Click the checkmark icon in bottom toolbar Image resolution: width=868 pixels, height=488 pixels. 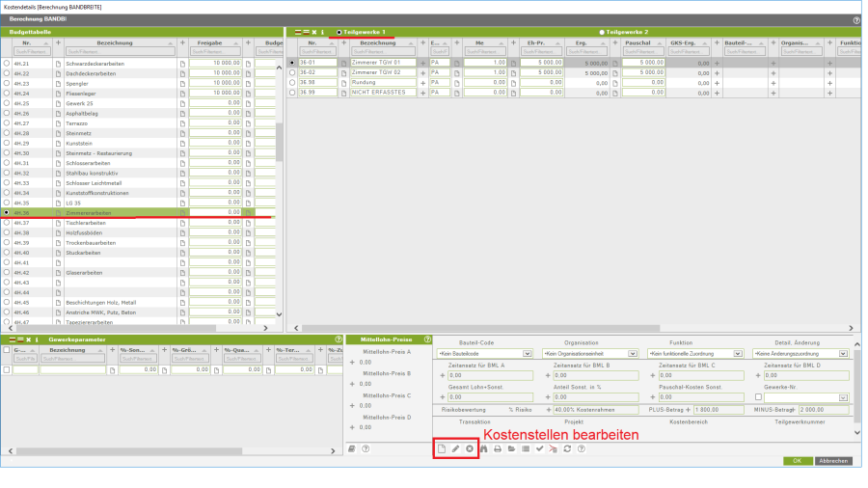tap(539, 448)
